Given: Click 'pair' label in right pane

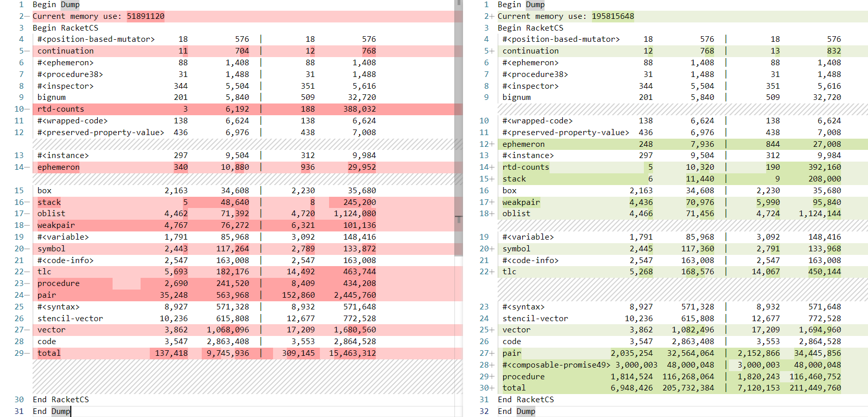Looking at the screenshot, I should 512,353.
